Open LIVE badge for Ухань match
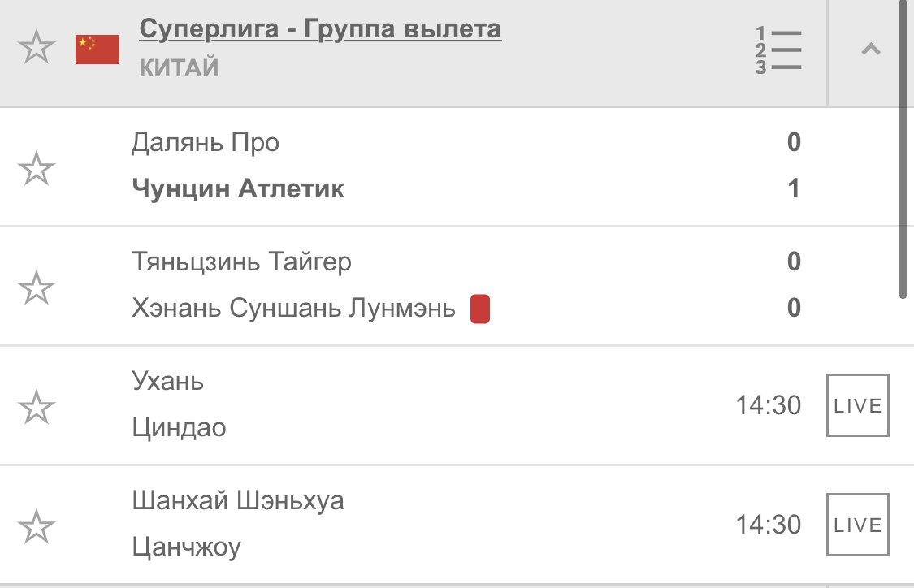The image size is (914, 588). click(858, 405)
